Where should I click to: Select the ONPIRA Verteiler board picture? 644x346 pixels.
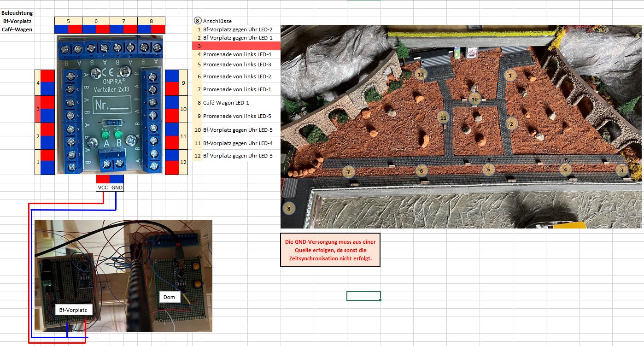coord(111,105)
